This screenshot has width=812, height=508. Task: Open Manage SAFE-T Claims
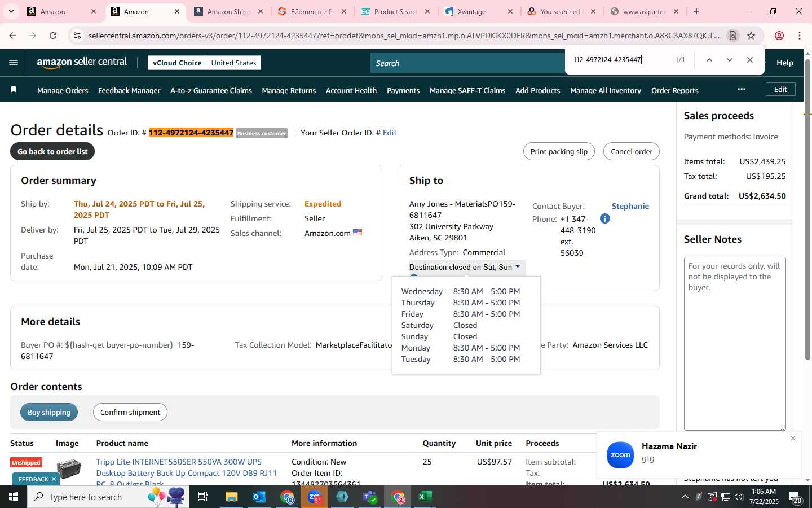[x=467, y=90]
